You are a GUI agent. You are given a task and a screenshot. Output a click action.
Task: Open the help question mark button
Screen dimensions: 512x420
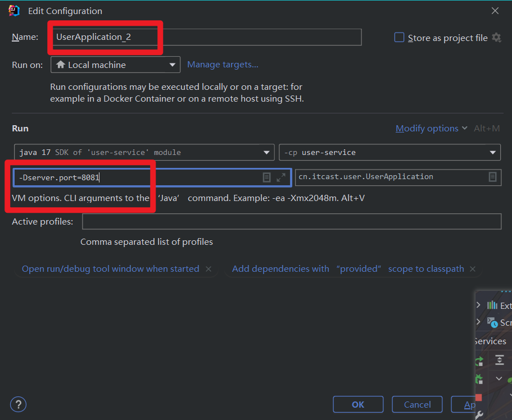point(18,404)
